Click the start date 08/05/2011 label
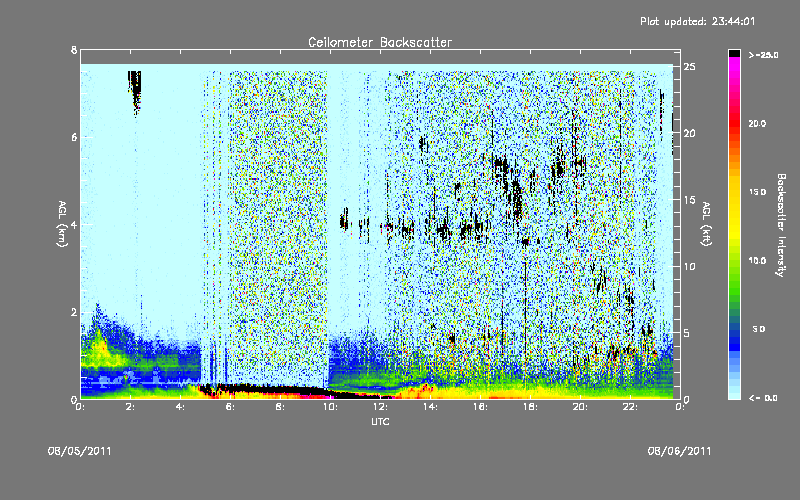The image size is (800, 500). coord(80,451)
